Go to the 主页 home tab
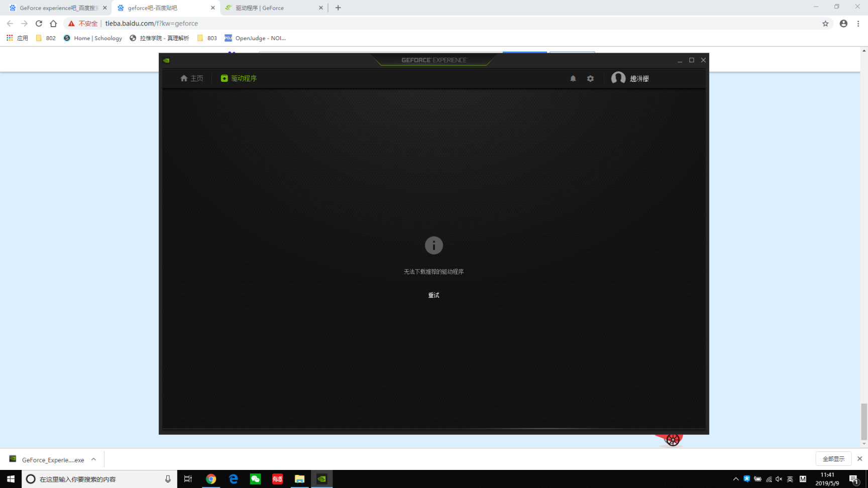 coord(192,78)
